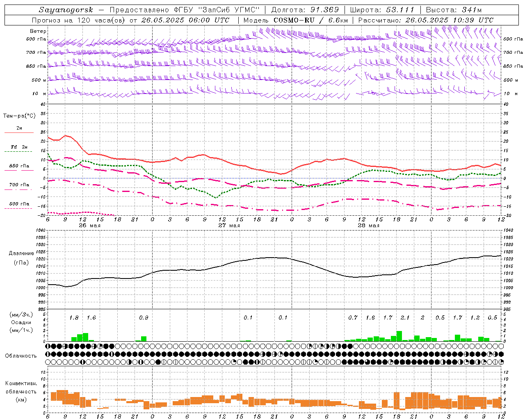
Task: Click the 0.9 precipitation value
Action: tap(144, 318)
